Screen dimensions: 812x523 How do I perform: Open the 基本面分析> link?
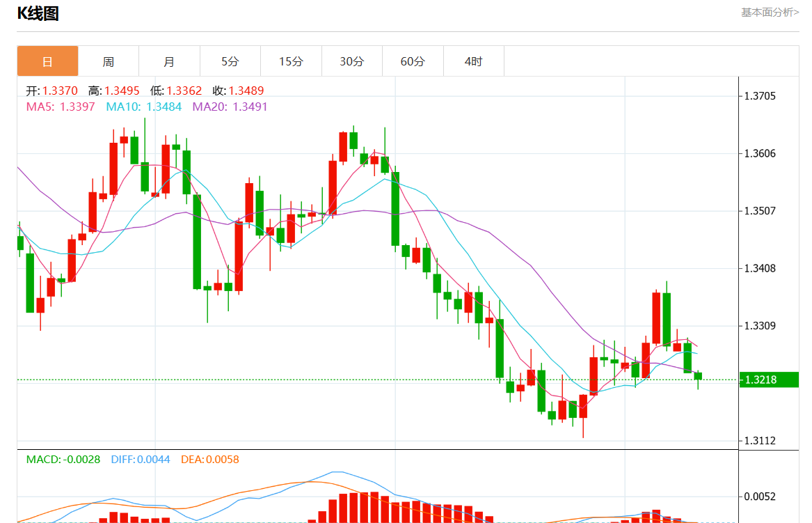tap(770, 12)
